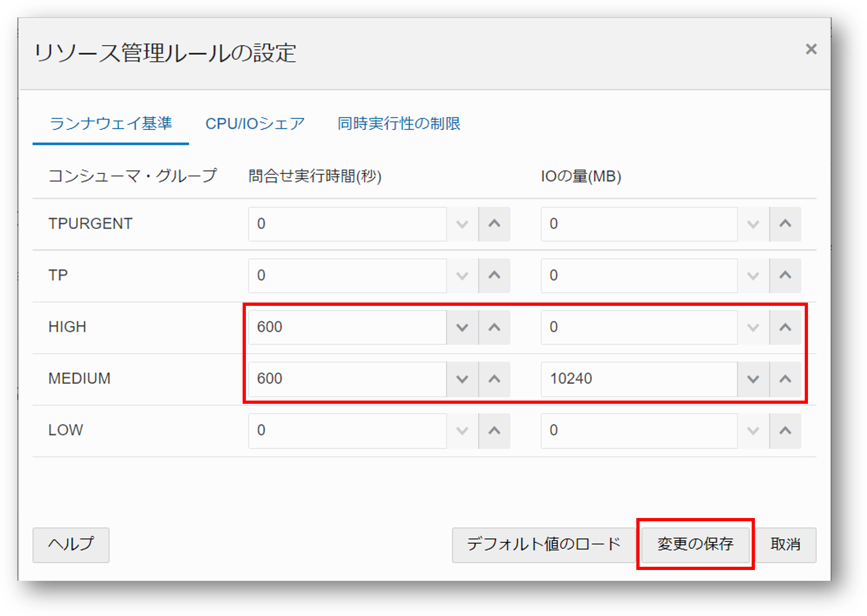Increase HIGH IO amount with up arrow
This screenshot has height=616, width=867.
click(x=785, y=327)
